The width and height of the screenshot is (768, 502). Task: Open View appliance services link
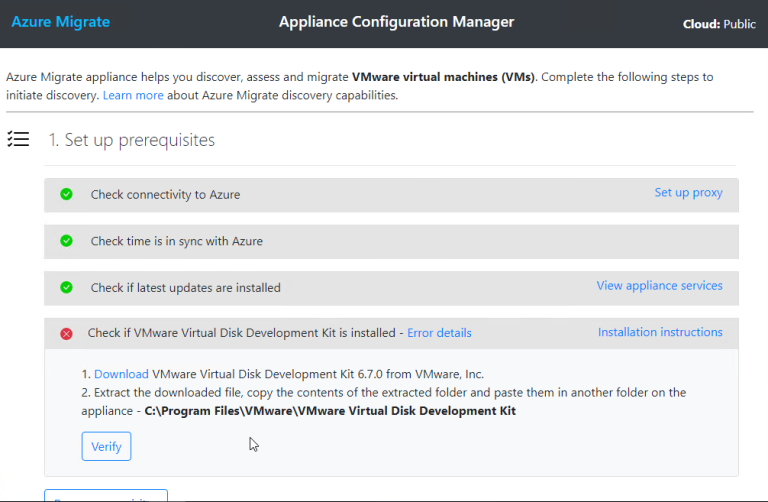click(x=659, y=286)
